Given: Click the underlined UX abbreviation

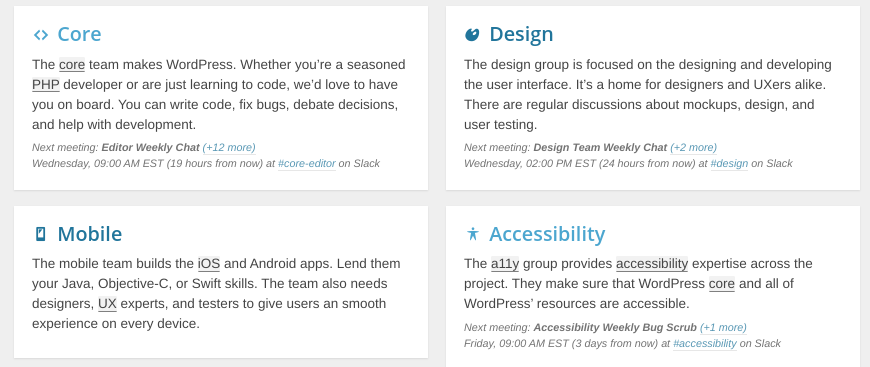Looking at the screenshot, I should (x=107, y=304).
